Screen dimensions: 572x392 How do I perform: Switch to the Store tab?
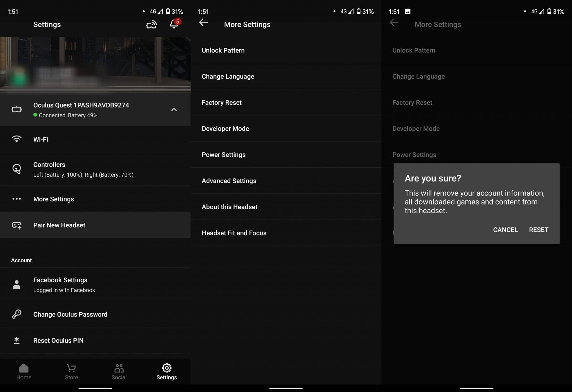[x=71, y=372]
